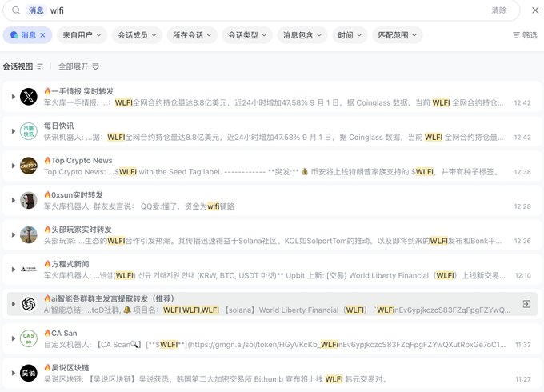Open the 吴说区块链 title
This screenshot has width=544, height=392.
pyautogui.click(x=66, y=367)
